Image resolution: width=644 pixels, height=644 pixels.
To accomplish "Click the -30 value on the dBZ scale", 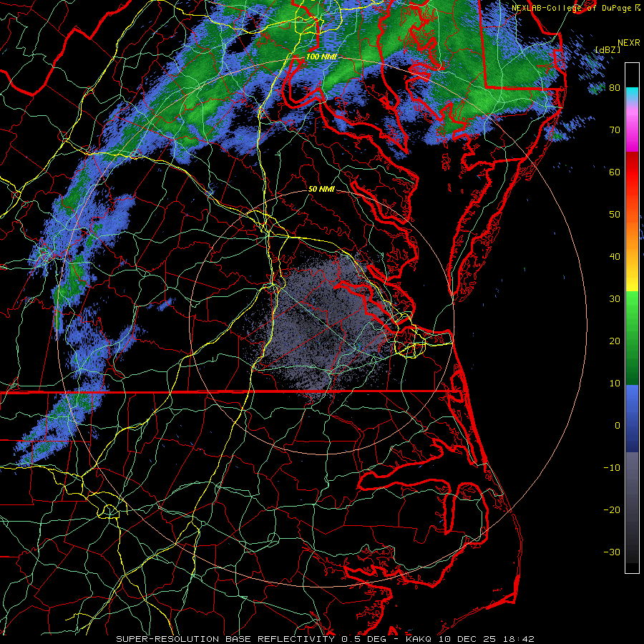I will point(612,552).
